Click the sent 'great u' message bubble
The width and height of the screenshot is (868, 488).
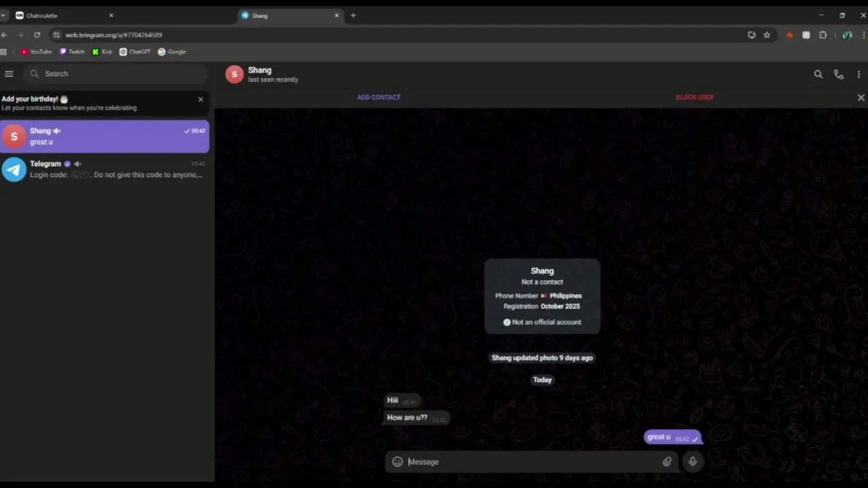point(672,437)
